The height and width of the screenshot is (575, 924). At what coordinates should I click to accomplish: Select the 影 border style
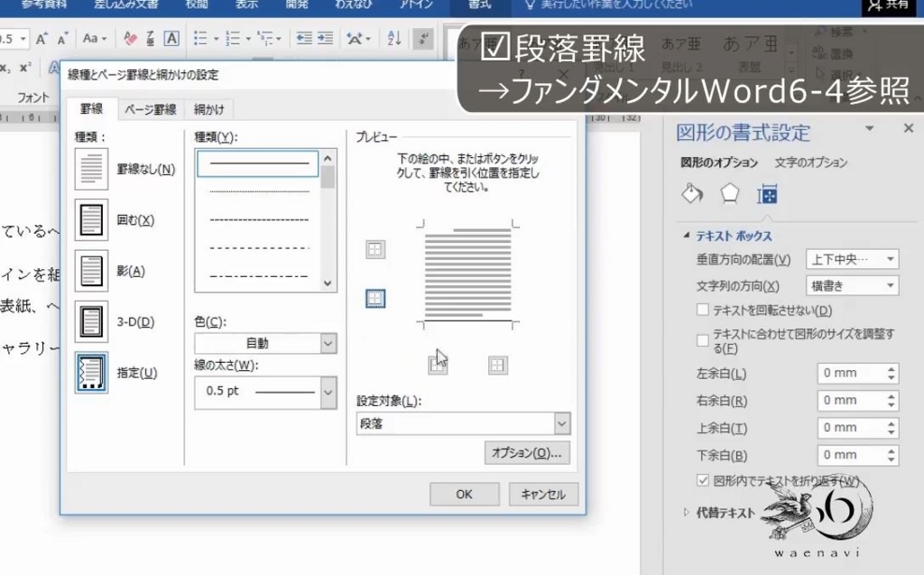click(91, 271)
